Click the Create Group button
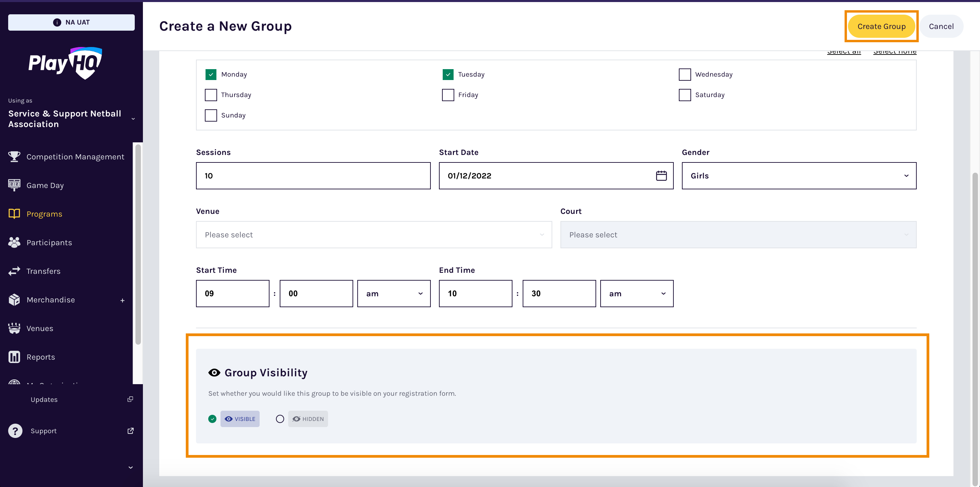This screenshot has height=487, width=980. 881,26
